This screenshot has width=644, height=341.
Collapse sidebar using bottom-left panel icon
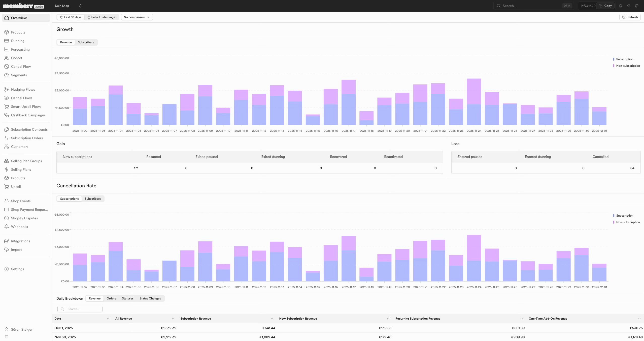[x=7, y=337]
